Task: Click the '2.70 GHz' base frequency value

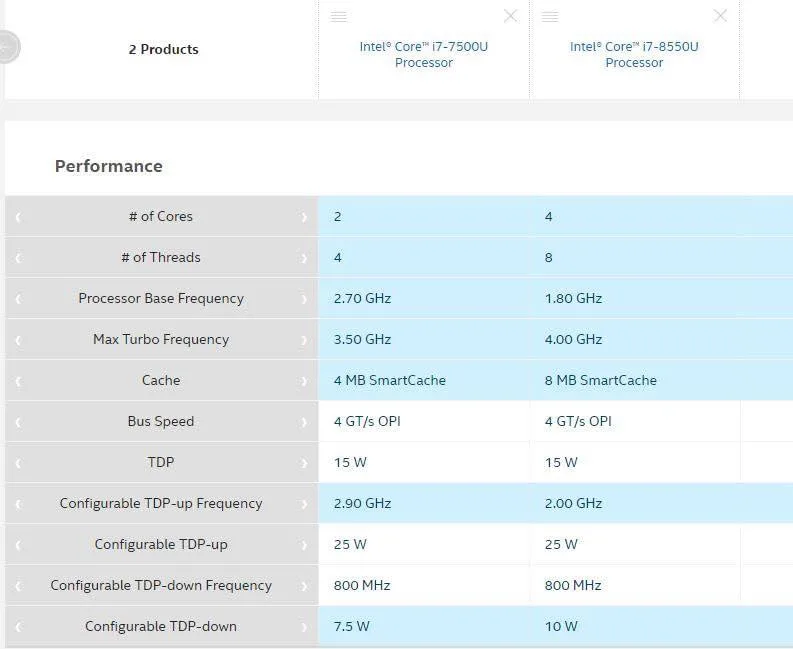Action: pyautogui.click(x=362, y=298)
